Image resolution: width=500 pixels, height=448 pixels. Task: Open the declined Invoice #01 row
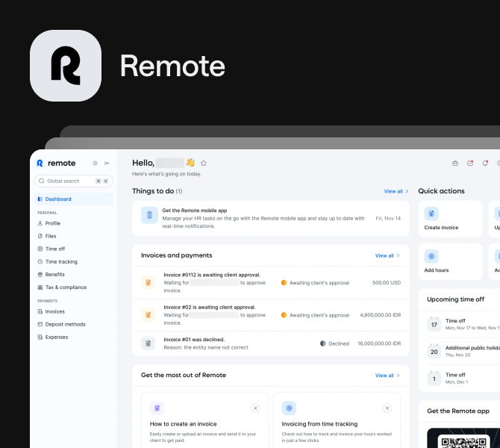[x=271, y=343]
